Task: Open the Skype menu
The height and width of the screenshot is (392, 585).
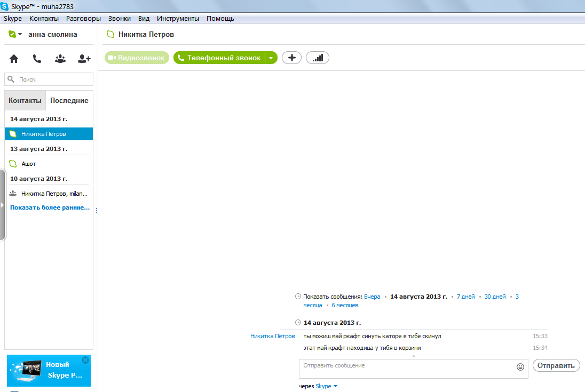Action: (x=13, y=18)
